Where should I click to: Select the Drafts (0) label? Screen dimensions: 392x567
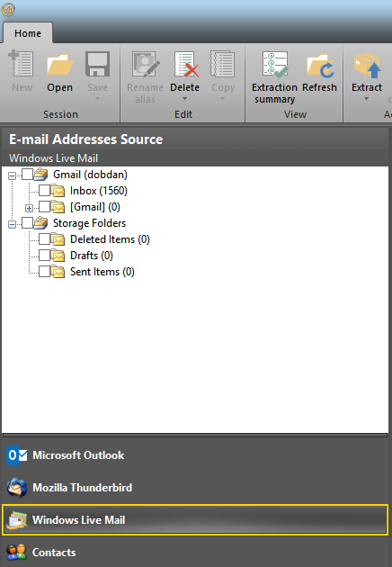[92, 256]
